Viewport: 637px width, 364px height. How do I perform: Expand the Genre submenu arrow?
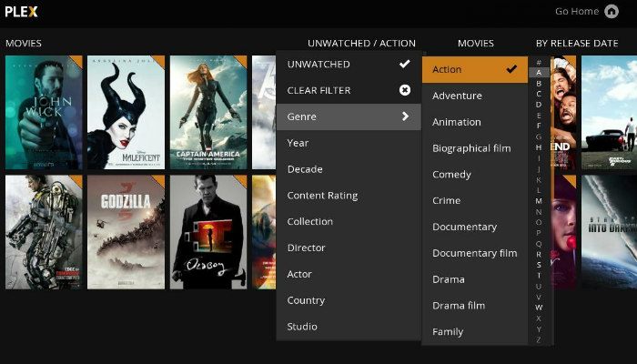[x=404, y=116]
